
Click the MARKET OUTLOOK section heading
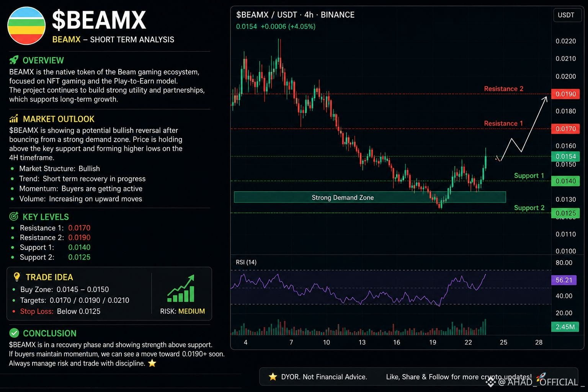(59, 119)
